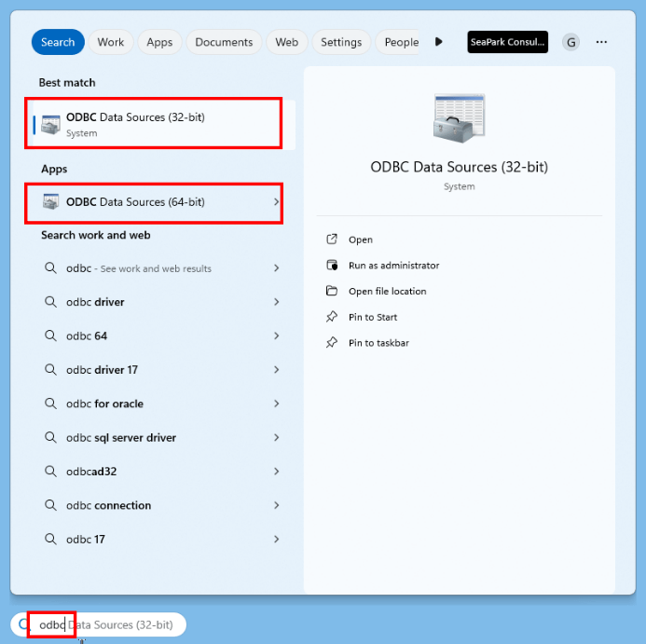Choose Open file location

point(387,292)
